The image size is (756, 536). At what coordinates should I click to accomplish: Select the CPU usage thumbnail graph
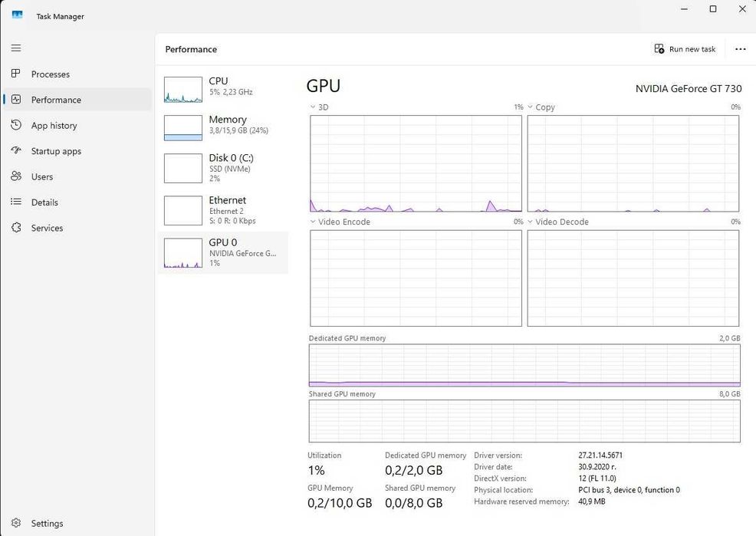click(x=182, y=90)
